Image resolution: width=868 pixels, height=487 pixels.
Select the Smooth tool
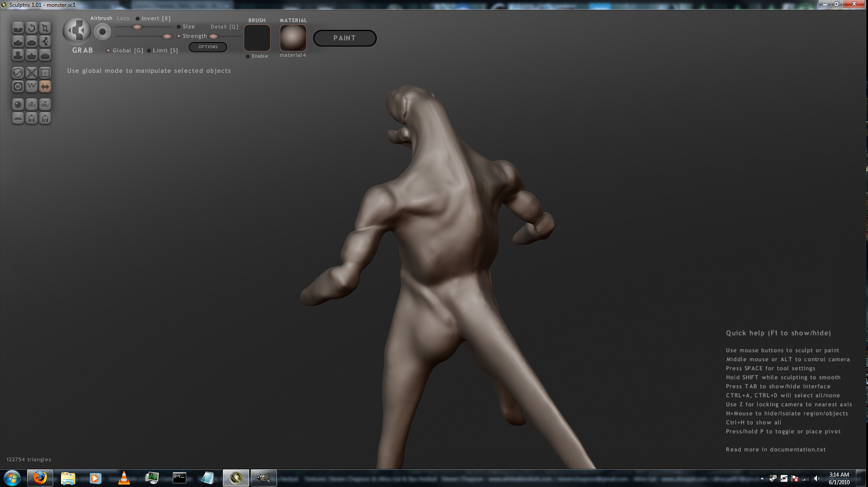tap(45, 55)
